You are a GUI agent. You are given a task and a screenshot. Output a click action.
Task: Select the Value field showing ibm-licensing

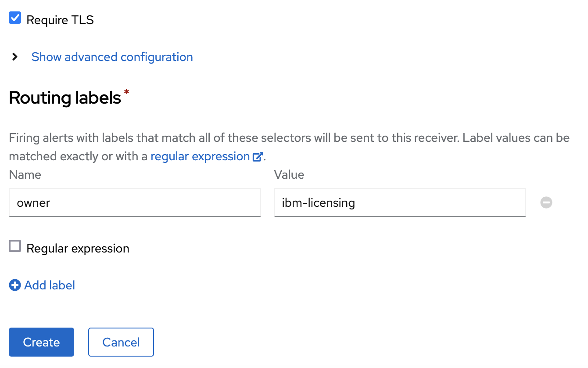point(400,202)
